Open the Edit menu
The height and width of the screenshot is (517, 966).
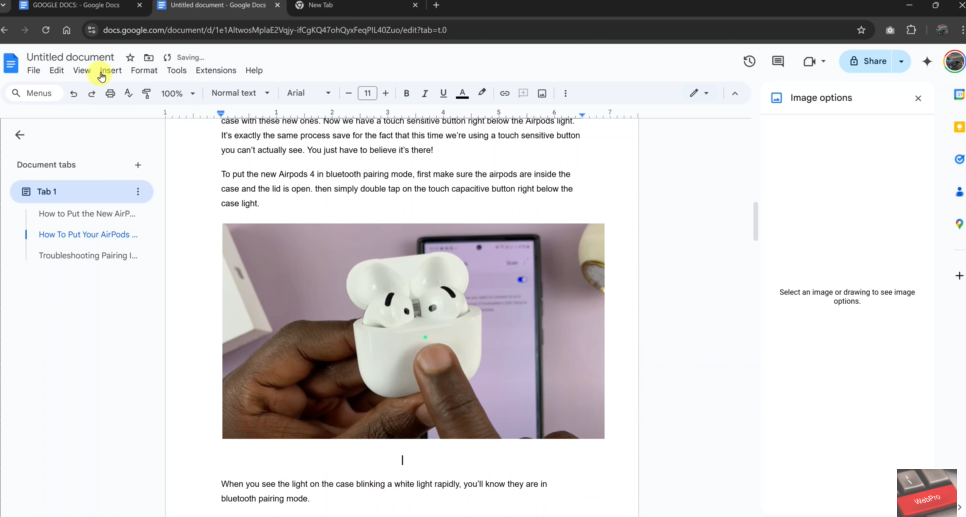57,70
